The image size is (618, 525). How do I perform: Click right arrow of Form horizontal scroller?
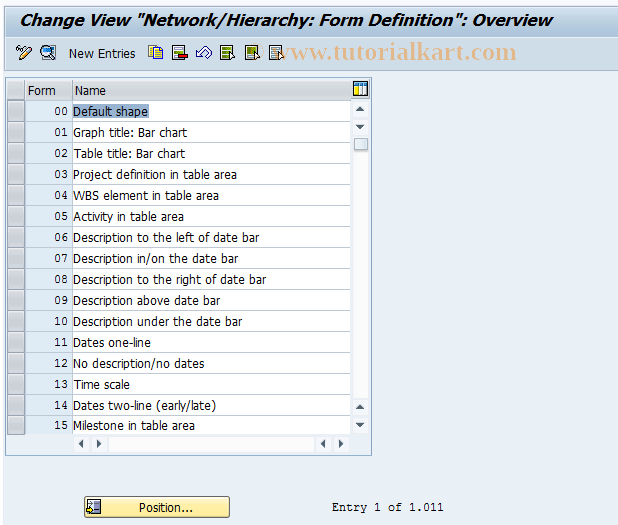(x=99, y=444)
